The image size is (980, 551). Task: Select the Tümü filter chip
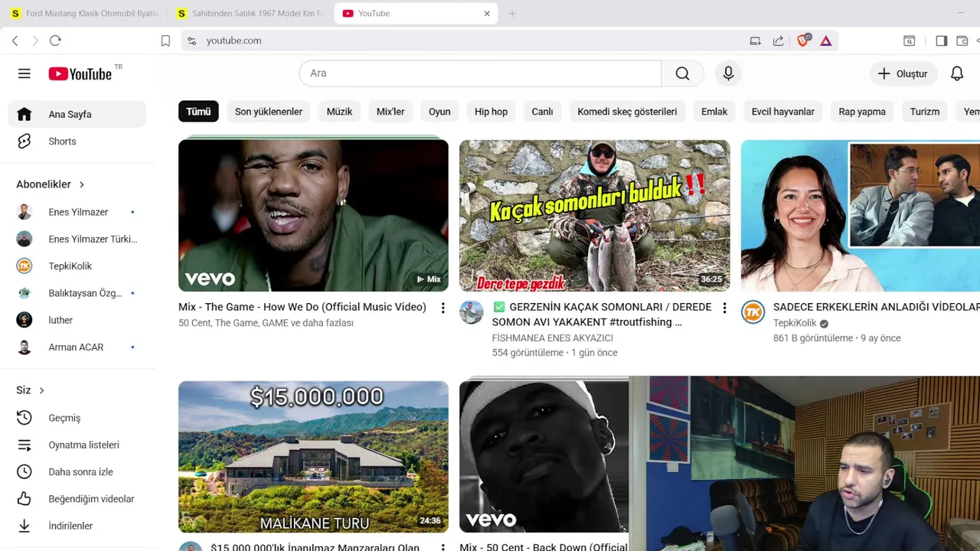(x=198, y=112)
